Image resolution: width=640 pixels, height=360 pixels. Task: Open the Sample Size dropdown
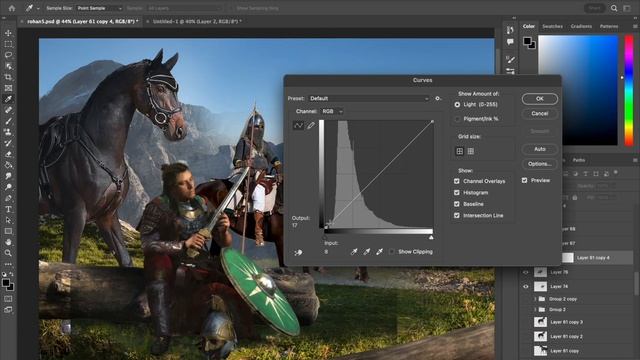(100, 8)
